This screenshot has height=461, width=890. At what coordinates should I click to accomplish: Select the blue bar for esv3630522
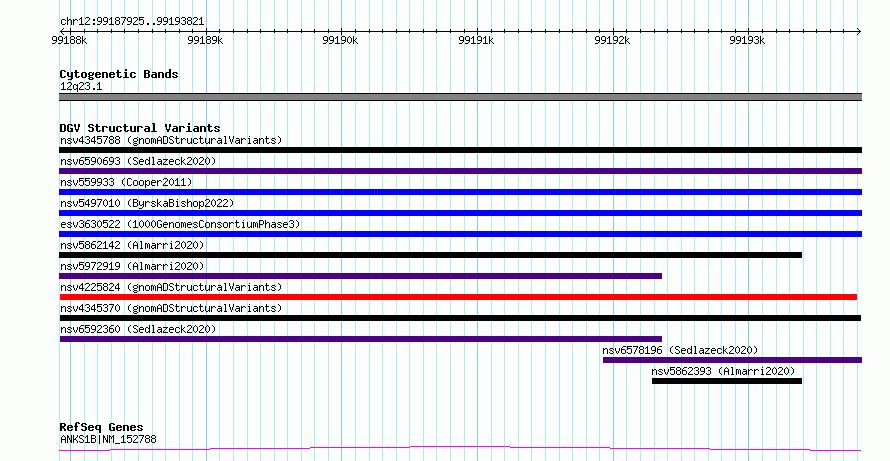click(460, 234)
